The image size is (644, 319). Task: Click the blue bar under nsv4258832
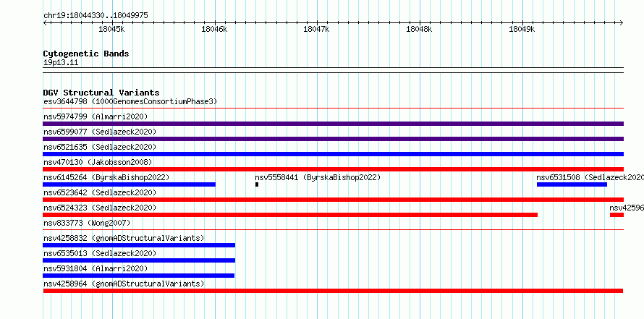pyautogui.click(x=139, y=245)
